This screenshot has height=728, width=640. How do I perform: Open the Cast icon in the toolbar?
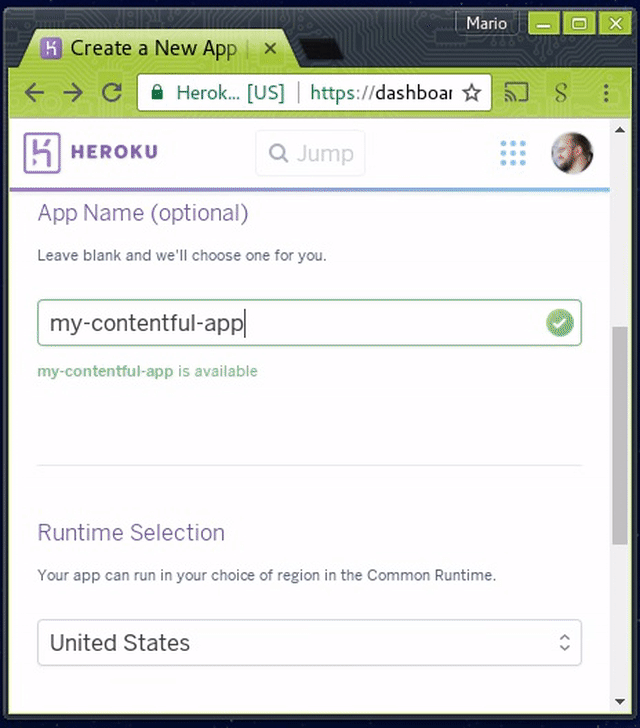click(516, 92)
